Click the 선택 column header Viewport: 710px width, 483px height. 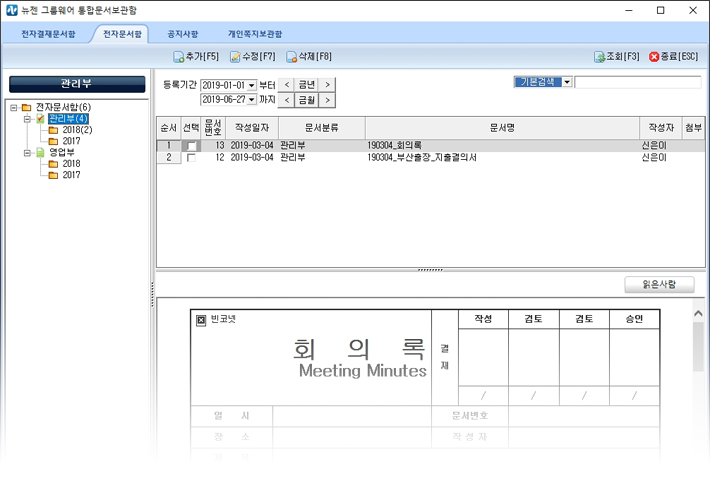click(x=191, y=128)
